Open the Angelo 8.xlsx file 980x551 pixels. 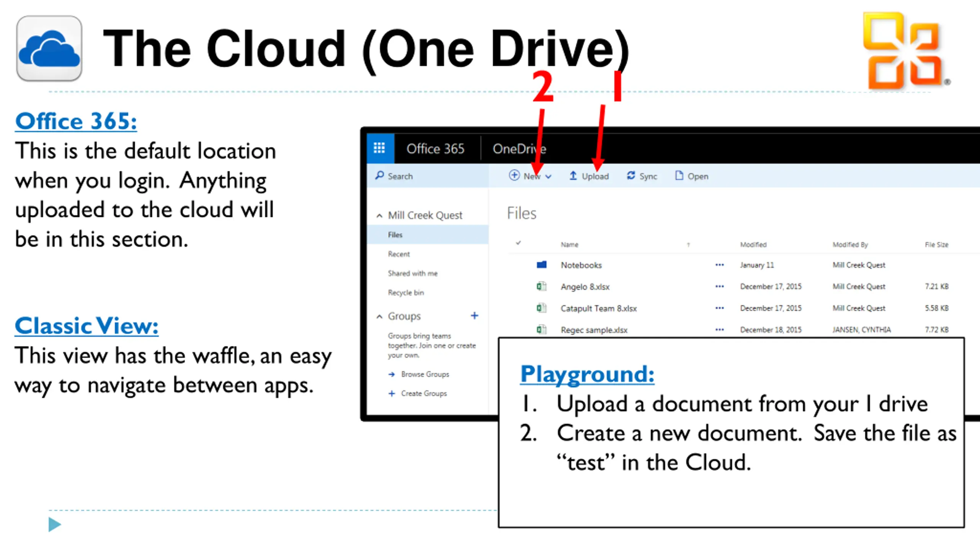pyautogui.click(x=585, y=287)
